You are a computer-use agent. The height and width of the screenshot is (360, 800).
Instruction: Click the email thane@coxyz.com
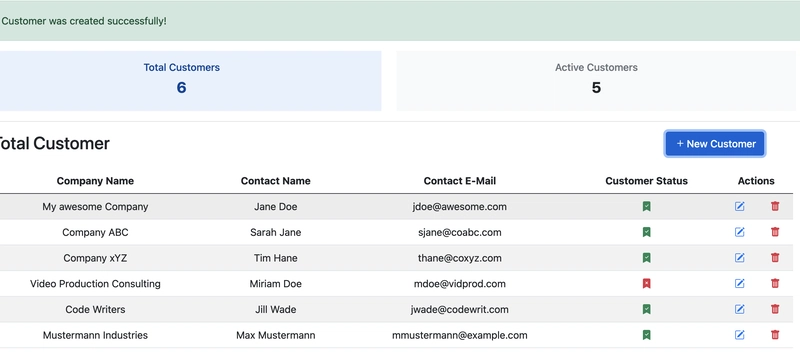click(460, 258)
